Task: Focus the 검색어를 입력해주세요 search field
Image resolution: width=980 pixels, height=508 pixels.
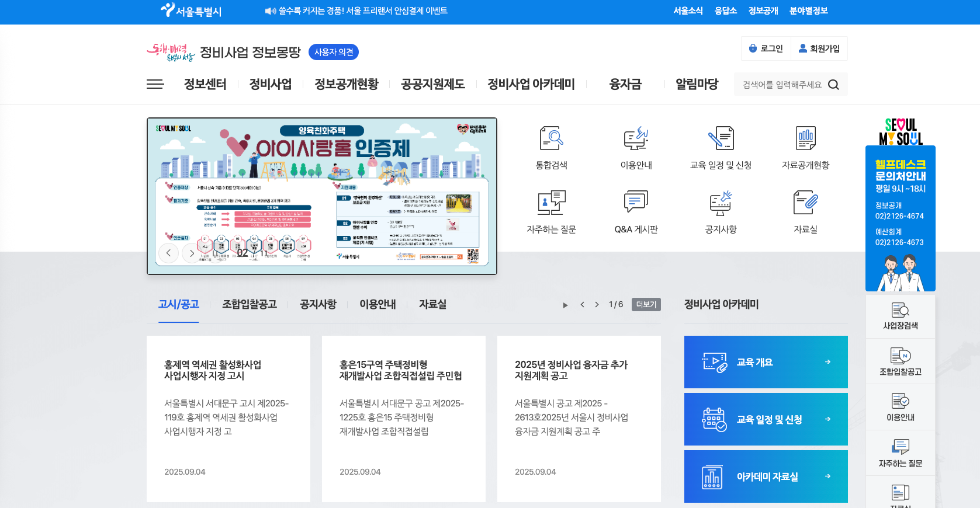Action: coord(782,85)
